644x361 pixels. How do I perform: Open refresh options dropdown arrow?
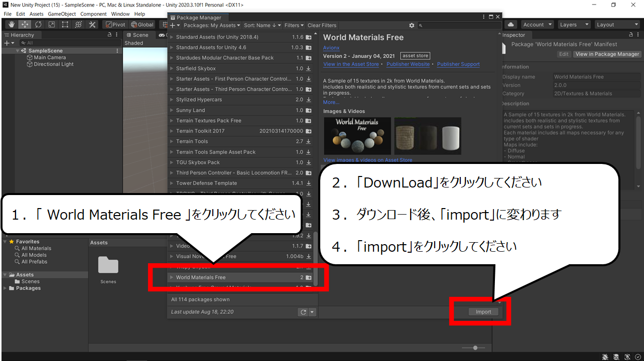point(312,312)
